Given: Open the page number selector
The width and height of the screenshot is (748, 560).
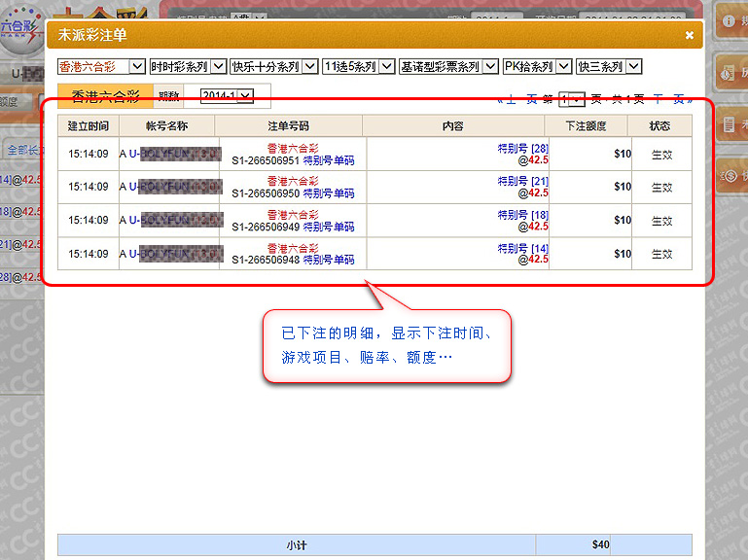Looking at the screenshot, I should click(573, 98).
